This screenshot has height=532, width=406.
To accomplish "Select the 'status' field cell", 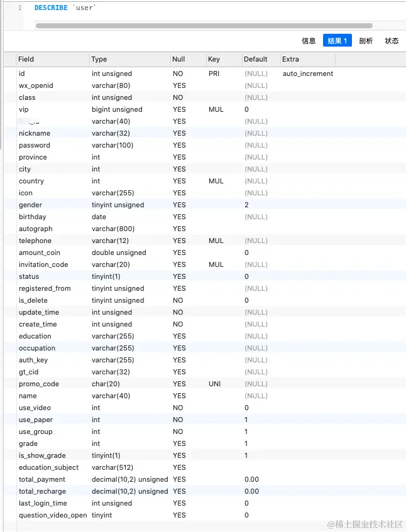I will pyautogui.click(x=29, y=276).
